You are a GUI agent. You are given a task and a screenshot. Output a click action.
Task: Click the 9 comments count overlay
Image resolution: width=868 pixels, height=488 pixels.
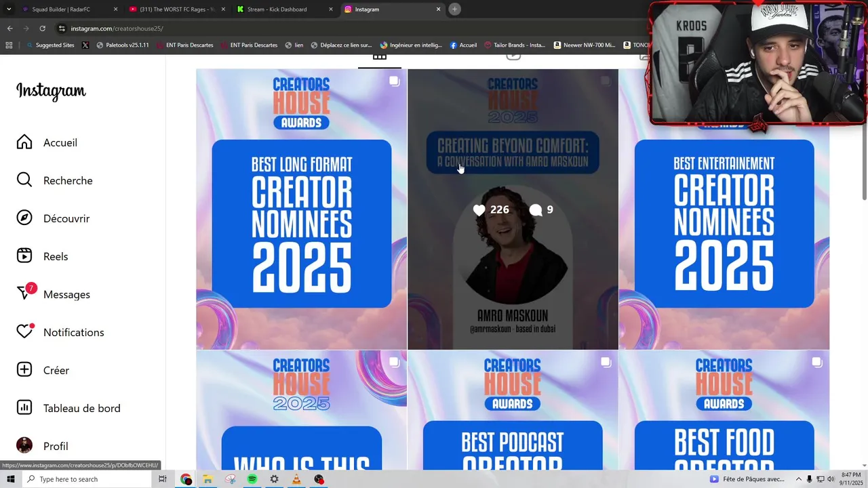pos(541,210)
